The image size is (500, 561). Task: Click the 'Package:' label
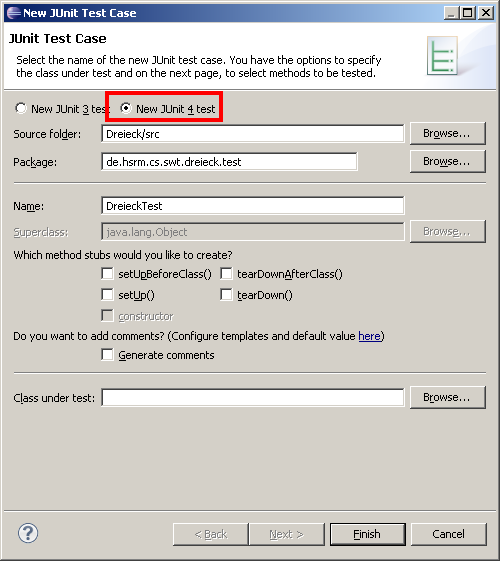(35, 162)
